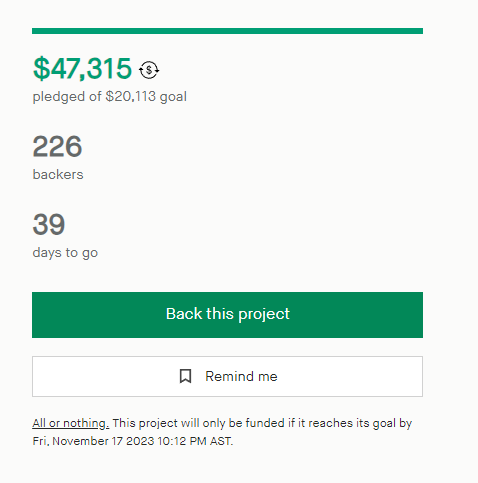Click the Remind me text label
The image size is (478, 483).
click(241, 376)
